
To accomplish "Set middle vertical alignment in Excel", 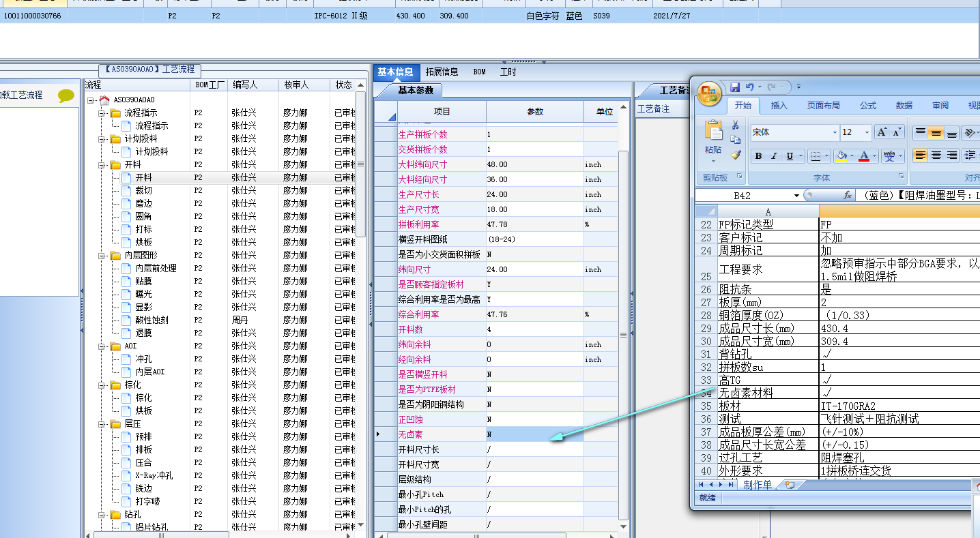I will 936,132.
